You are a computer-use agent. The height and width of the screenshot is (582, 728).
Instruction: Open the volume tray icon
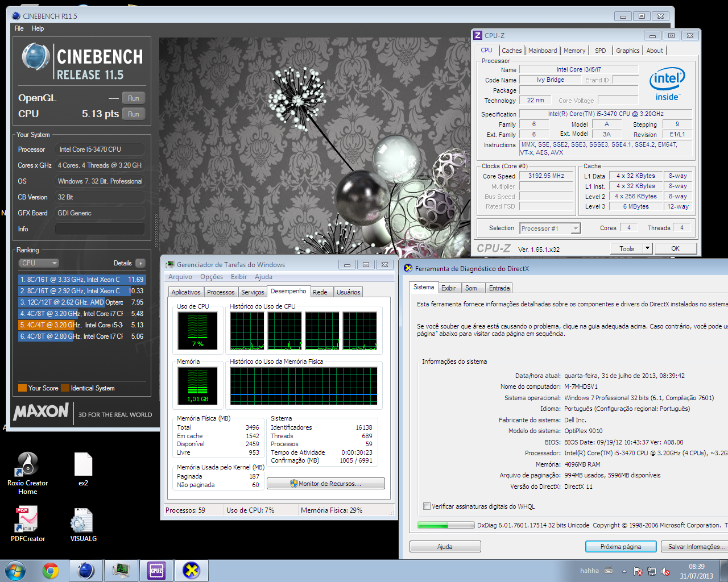pos(666,571)
